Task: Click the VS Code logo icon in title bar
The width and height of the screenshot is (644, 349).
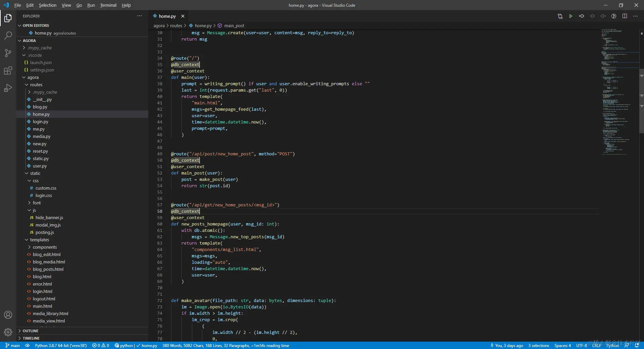Action: coord(6,5)
